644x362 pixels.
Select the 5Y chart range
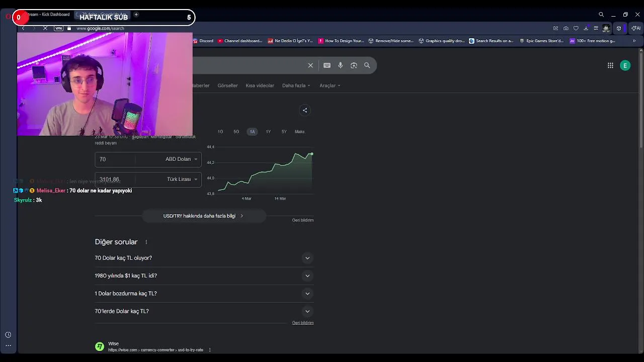pyautogui.click(x=284, y=132)
